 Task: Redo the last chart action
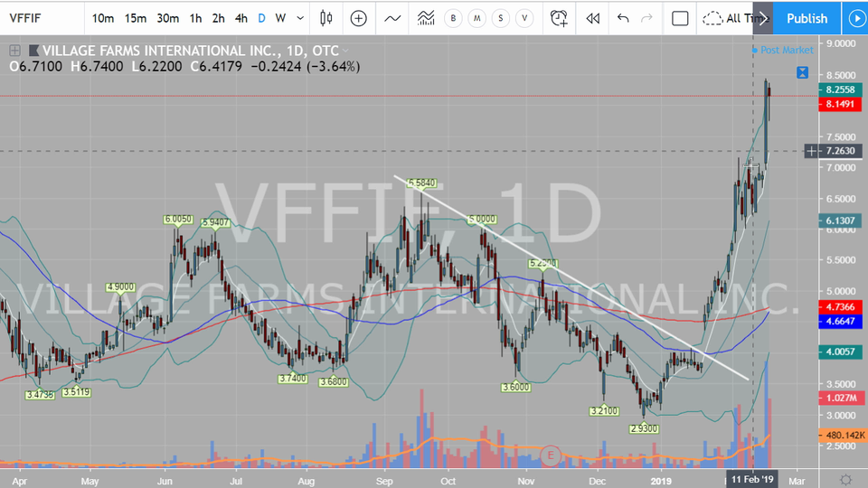point(646,18)
